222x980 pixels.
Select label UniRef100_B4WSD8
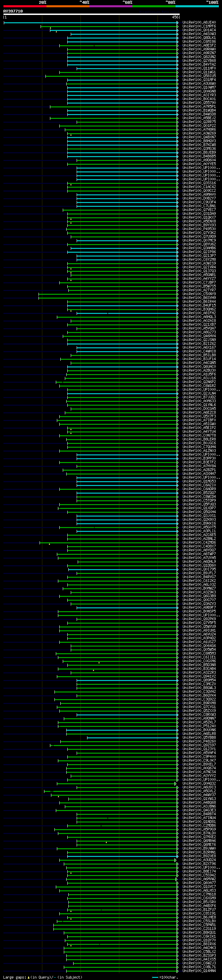(199, 114)
